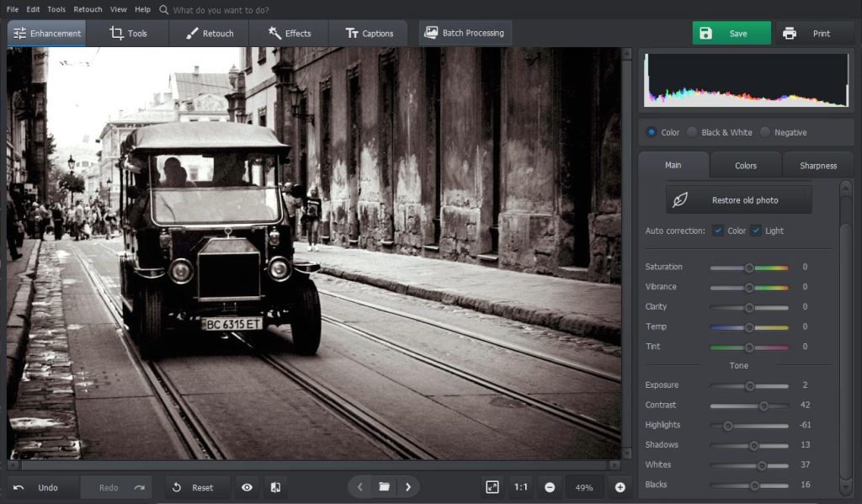
Task: Click the green Save button
Action: (x=730, y=33)
